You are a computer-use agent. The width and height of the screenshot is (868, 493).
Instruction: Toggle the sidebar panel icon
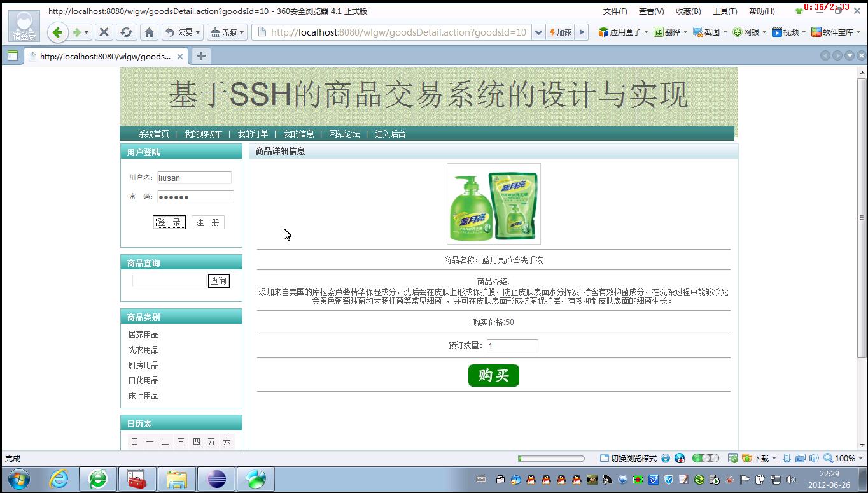[12, 56]
